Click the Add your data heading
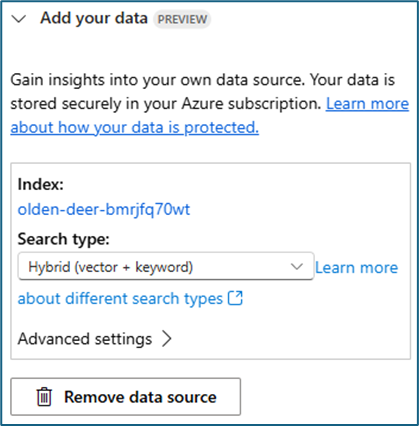Screen dimensions: 419x426 pyautogui.click(x=94, y=18)
